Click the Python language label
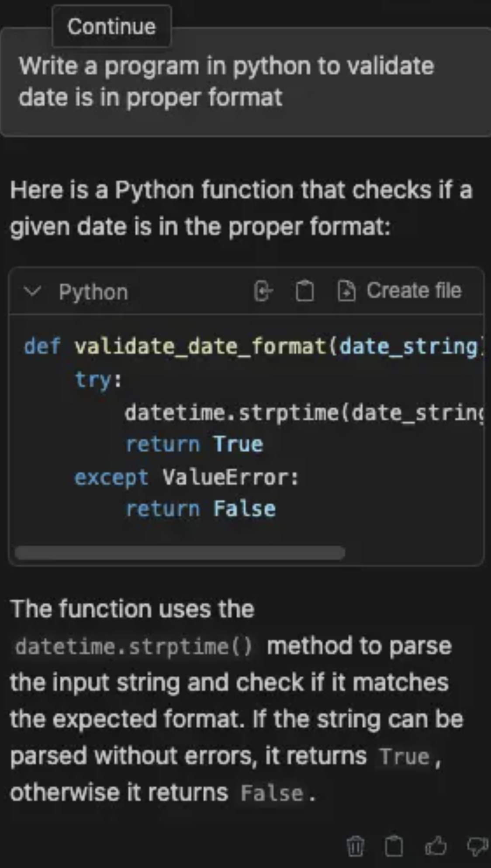Viewport: 491px width, 868px height. tap(93, 292)
